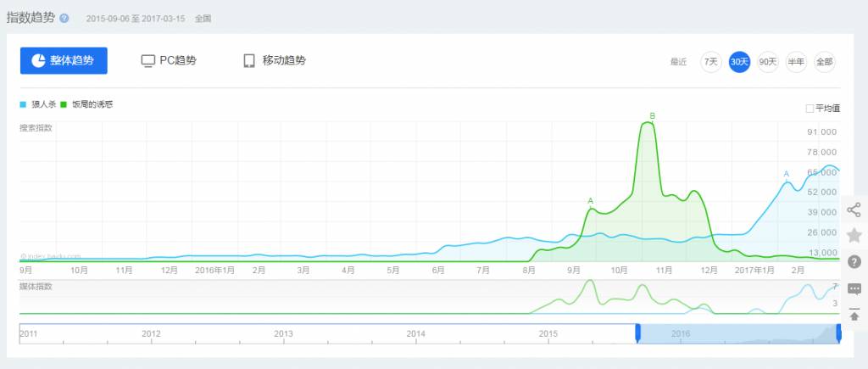The width and height of the screenshot is (868, 369).
Task: Open the question mark help in sidebar
Action: pos(854,261)
